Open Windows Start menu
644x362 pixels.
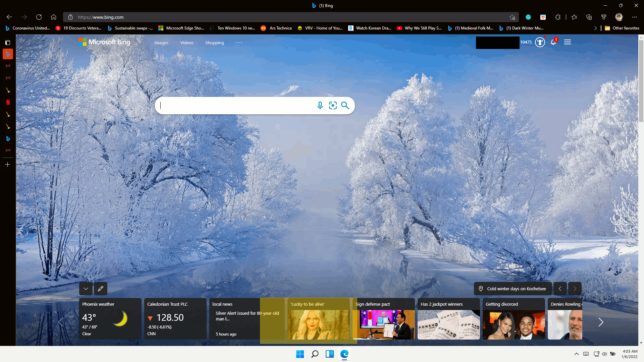[x=300, y=354]
